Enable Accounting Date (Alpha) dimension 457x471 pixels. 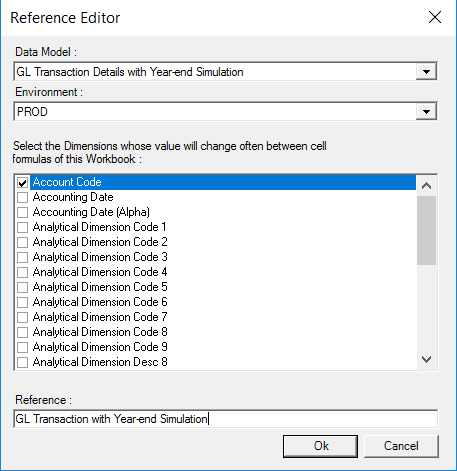[22, 213]
